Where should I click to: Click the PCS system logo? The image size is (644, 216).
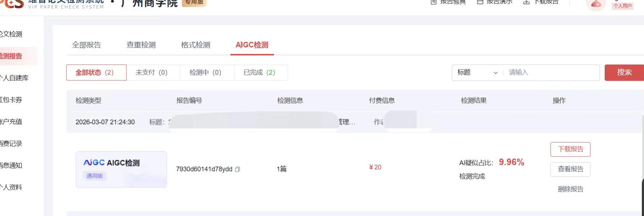click(x=13, y=3)
